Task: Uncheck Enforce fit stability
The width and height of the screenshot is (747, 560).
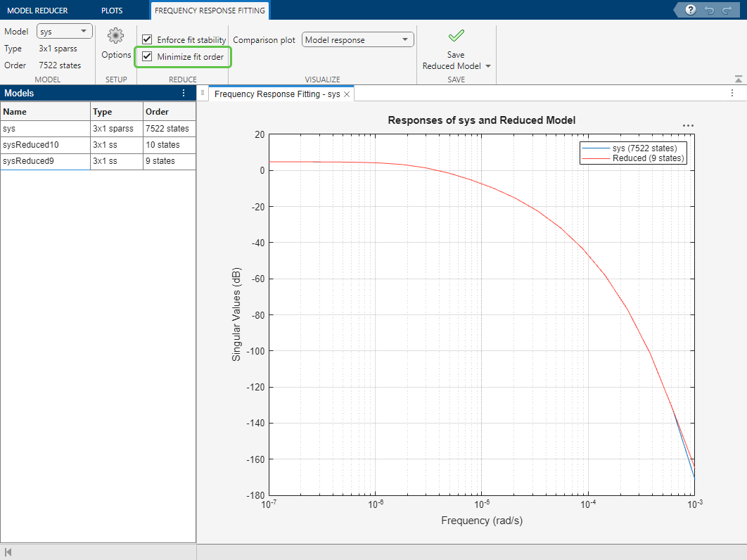Action: [x=147, y=40]
